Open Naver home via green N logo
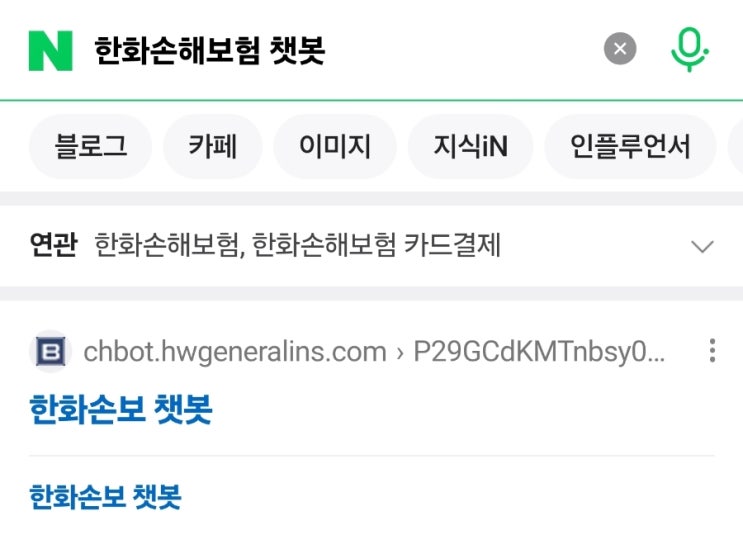This screenshot has width=743, height=535. [51, 50]
